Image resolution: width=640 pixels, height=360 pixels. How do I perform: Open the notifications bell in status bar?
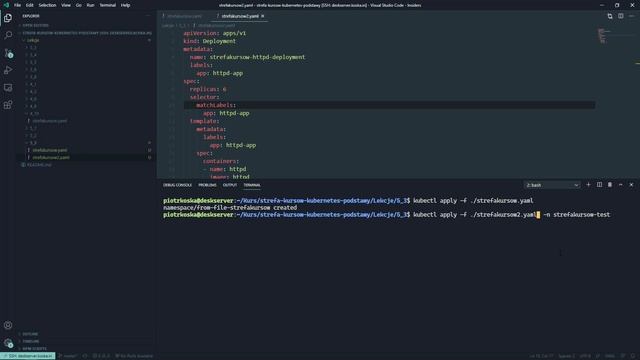click(x=633, y=356)
